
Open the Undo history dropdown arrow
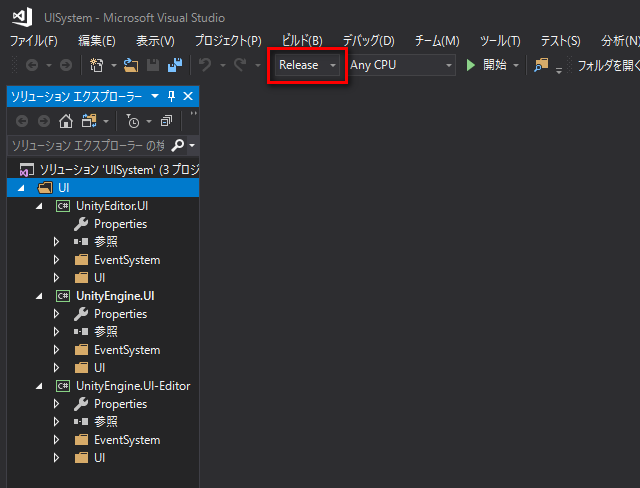223,65
